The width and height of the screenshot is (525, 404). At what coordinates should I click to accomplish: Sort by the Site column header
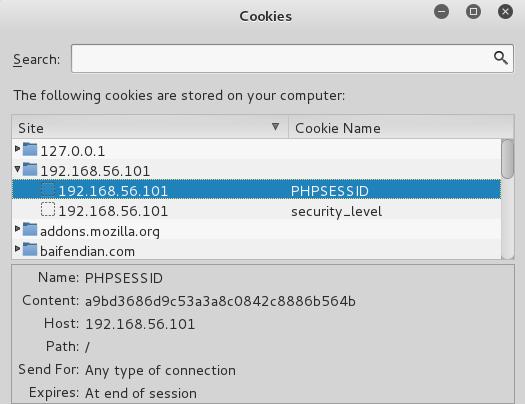pos(150,127)
